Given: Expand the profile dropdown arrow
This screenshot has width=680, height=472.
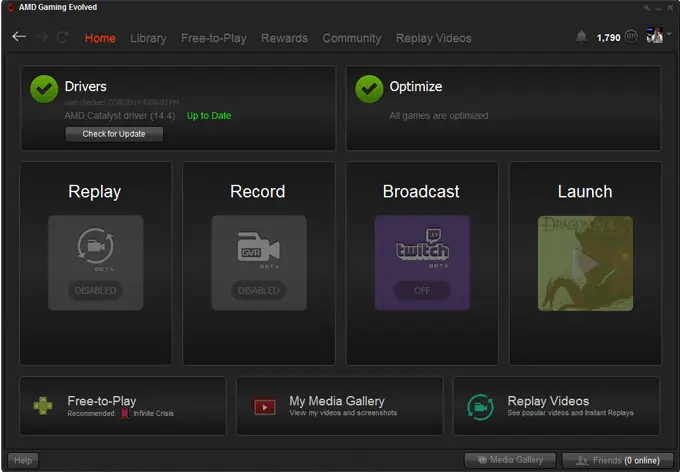Looking at the screenshot, I should coord(669,33).
